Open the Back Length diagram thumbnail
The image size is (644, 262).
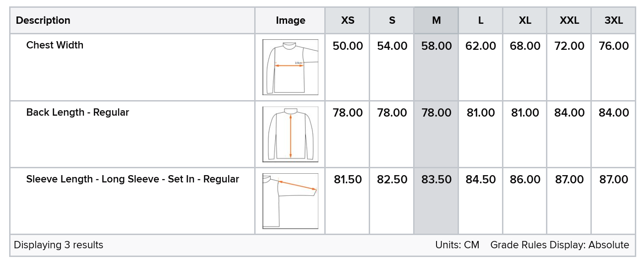click(290, 134)
